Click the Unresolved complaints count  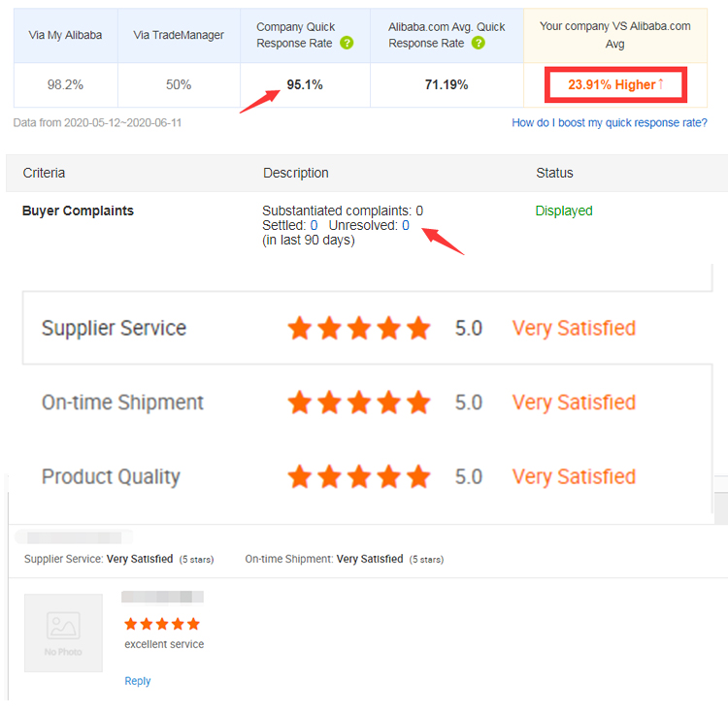pos(406,225)
